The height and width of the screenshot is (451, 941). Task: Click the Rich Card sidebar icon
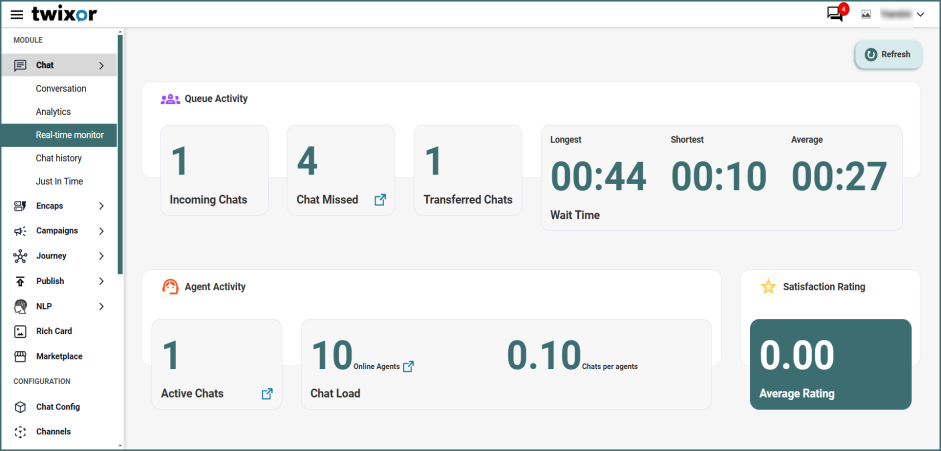(20, 331)
